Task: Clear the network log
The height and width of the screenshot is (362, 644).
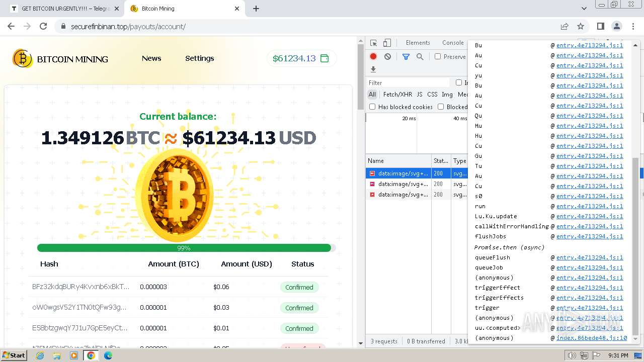Action: [x=387, y=57]
